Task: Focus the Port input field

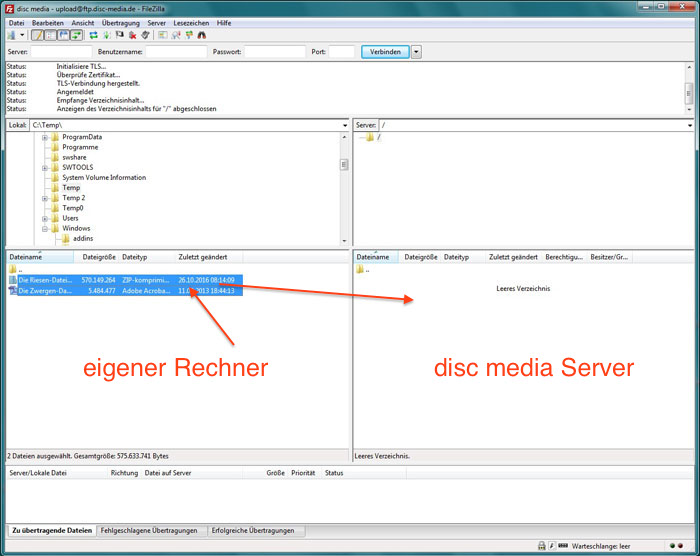Action: point(342,52)
